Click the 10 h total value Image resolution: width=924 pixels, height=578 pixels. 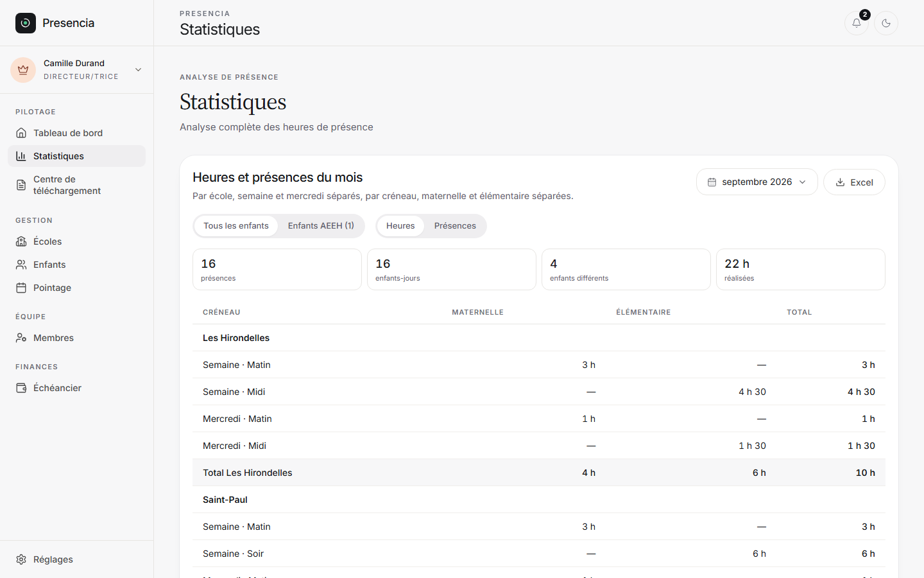pos(866,473)
